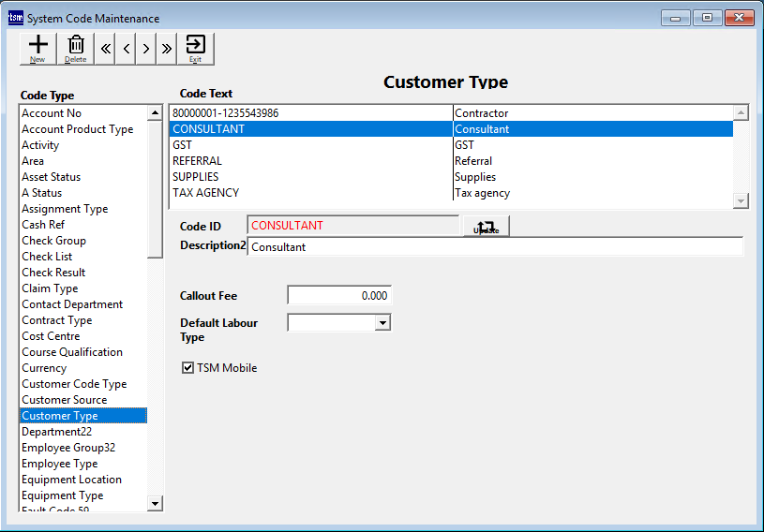Viewport: 764px width, 532px height.
Task: Click Code Type list scroll up arrow
Action: click(x=155, y=113)
